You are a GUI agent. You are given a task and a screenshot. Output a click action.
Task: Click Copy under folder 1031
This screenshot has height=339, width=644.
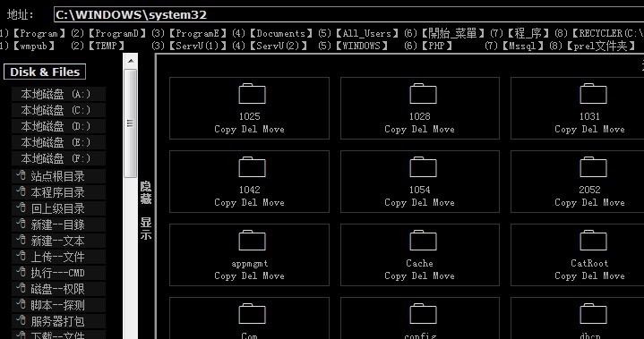[x=566, y=130]
